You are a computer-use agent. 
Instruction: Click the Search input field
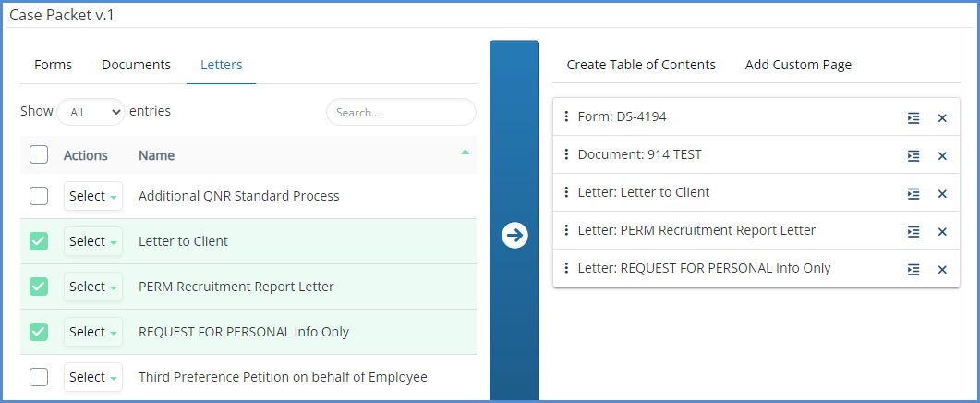tap(401, 112)
